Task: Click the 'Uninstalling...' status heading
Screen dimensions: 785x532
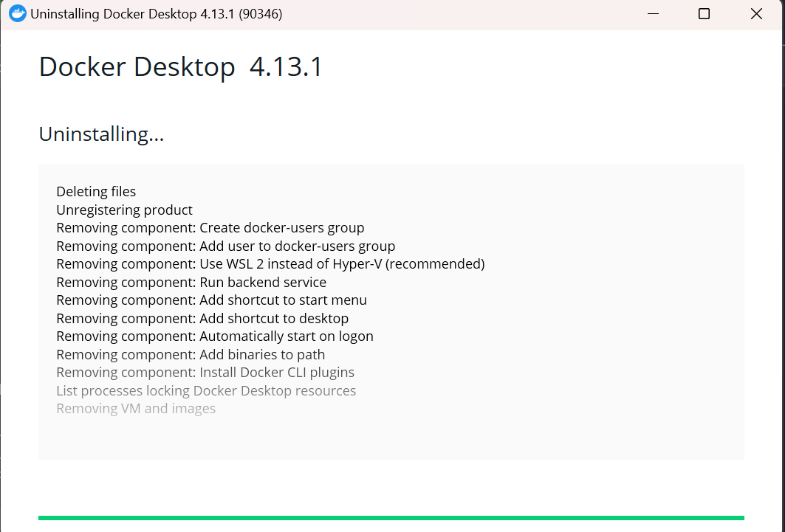Action: point(101,134)
